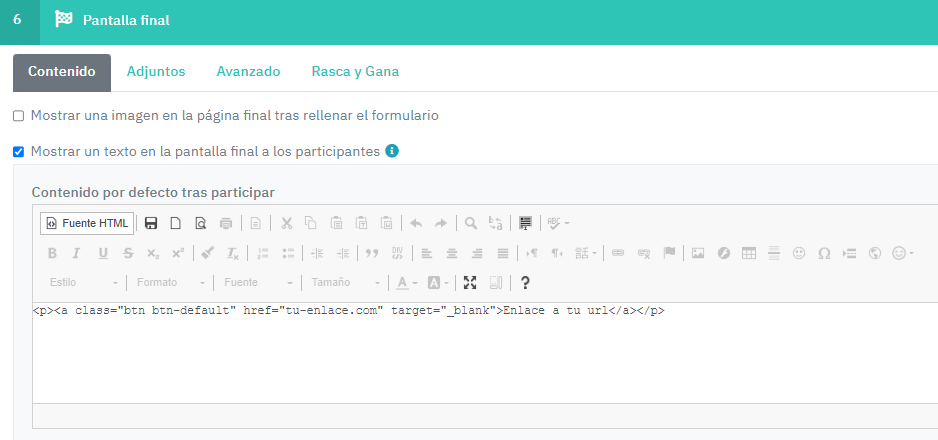Click the Create Div Container icon
Viewport: 938px width, 440px height.
tap(397, 253)
